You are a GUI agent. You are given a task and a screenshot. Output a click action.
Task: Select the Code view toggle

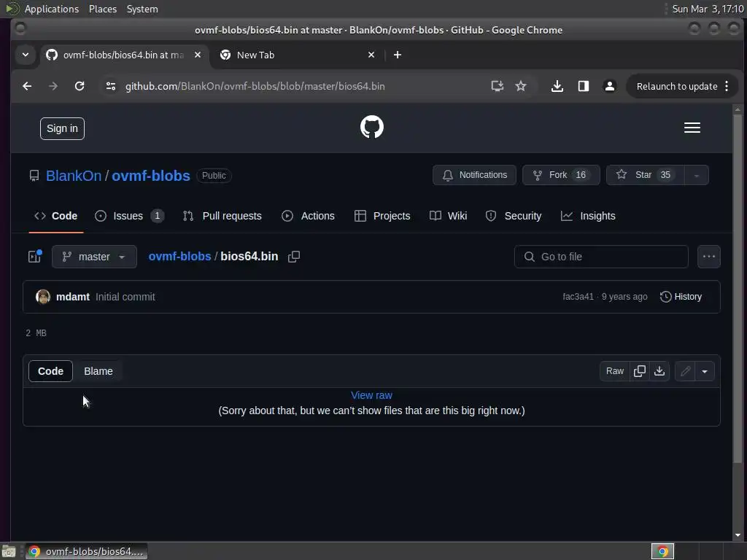coord(50,371)
